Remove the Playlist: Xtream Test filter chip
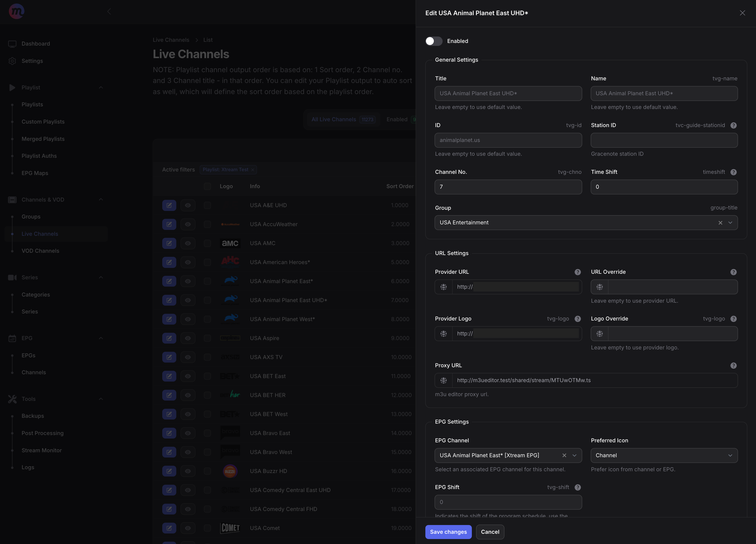756x544 pixels. [253, 169]
